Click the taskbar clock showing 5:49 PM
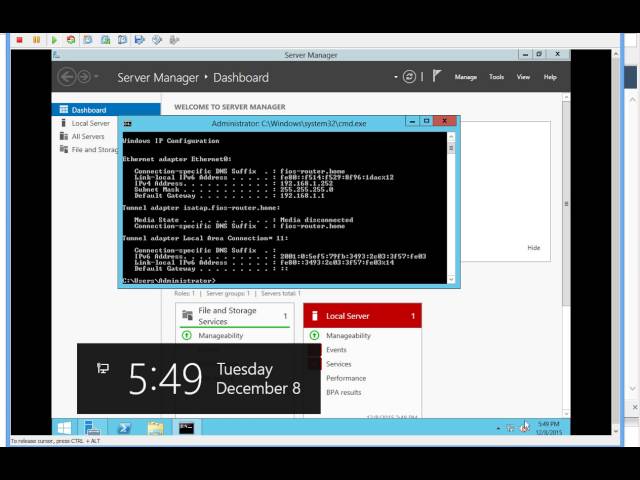 click(x=549, y=428)
